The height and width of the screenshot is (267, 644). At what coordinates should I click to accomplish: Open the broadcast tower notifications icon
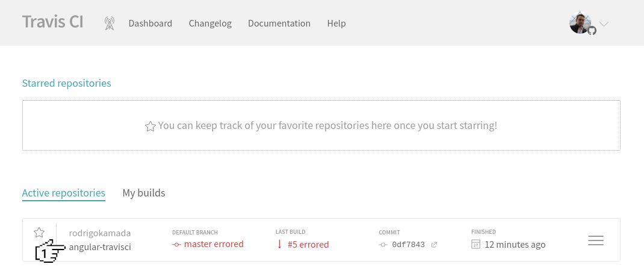click(109, 24)
